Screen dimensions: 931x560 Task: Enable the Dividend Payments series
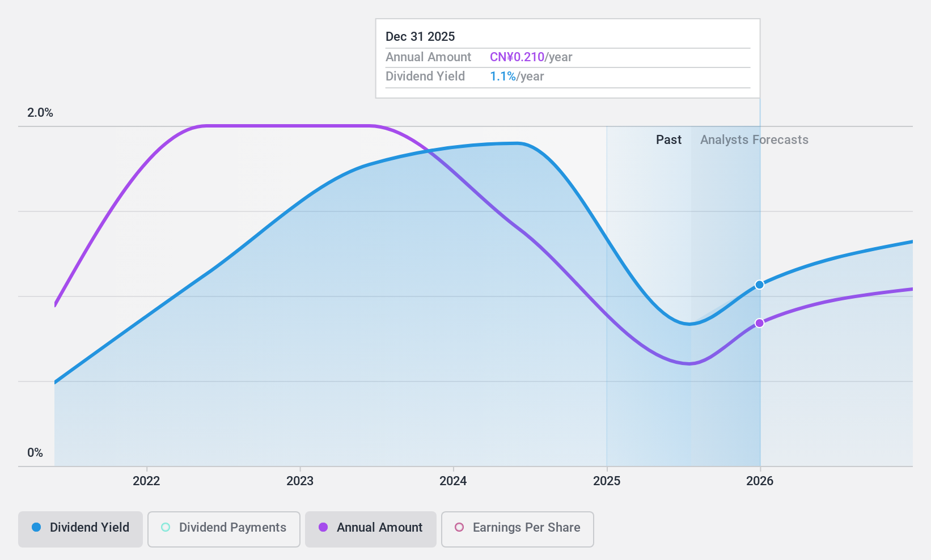224,529
